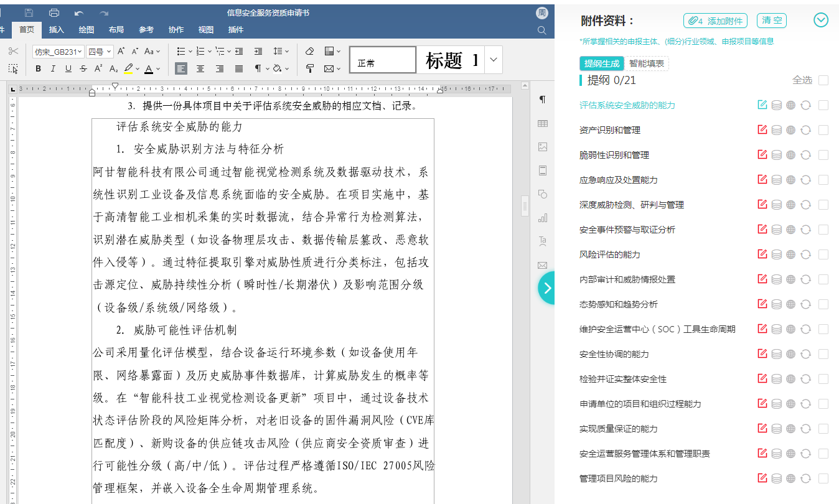Tick the checkbox for 脆弱性识别和管理
The height and width of the screenshot is (504, 839).
(823, 155)
